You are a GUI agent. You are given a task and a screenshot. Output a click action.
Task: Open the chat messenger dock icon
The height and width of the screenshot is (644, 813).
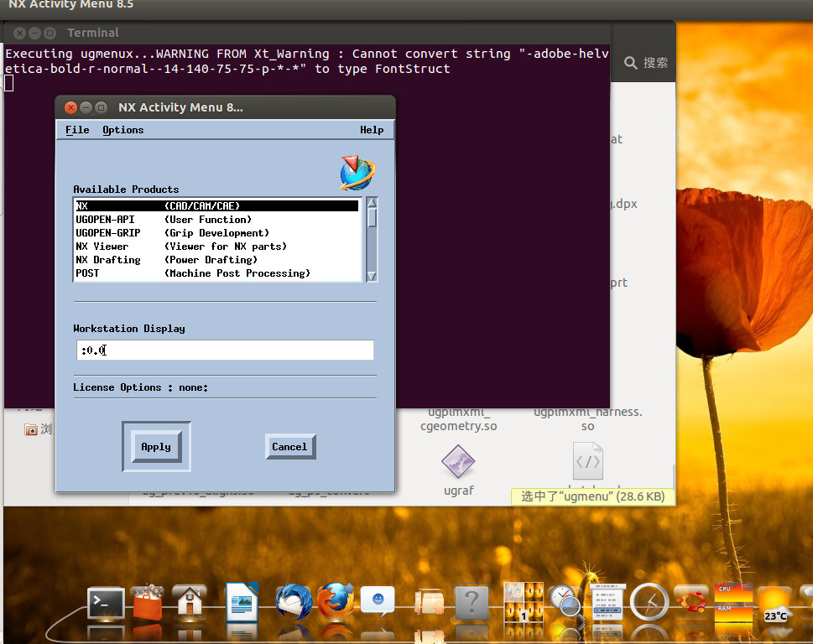pyautogui.click(x=378, y=601)
